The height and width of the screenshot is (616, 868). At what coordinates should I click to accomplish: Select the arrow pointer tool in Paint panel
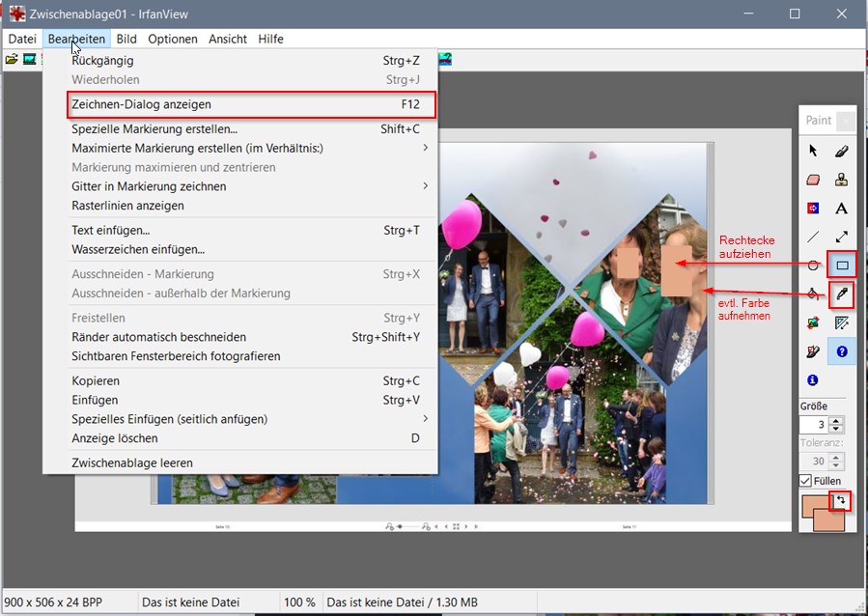[813, 151]
